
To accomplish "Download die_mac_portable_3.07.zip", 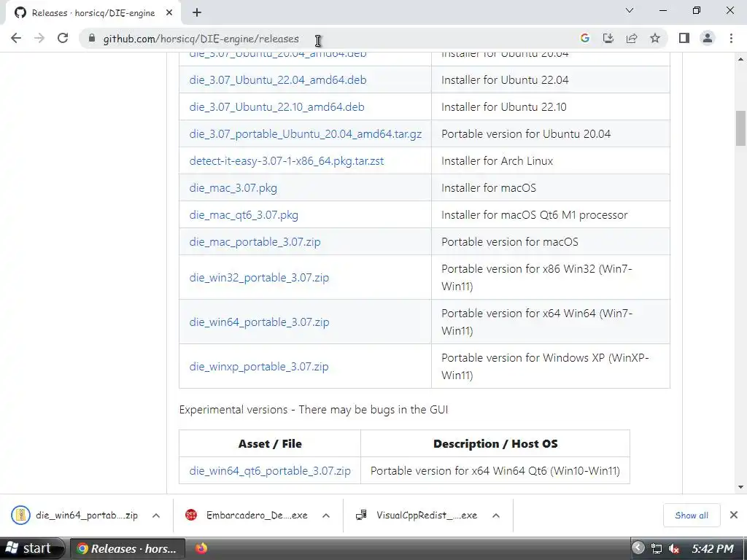I will [255, 242].
